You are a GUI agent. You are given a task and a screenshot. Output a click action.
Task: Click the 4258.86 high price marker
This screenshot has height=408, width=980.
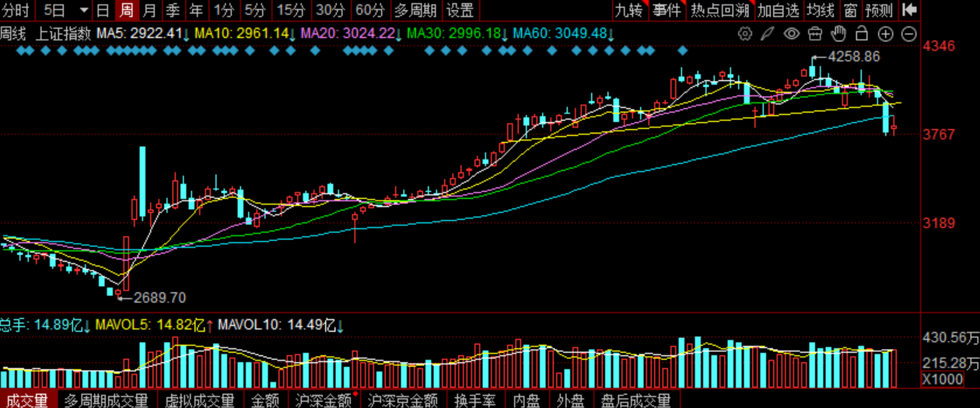point(854,57)
